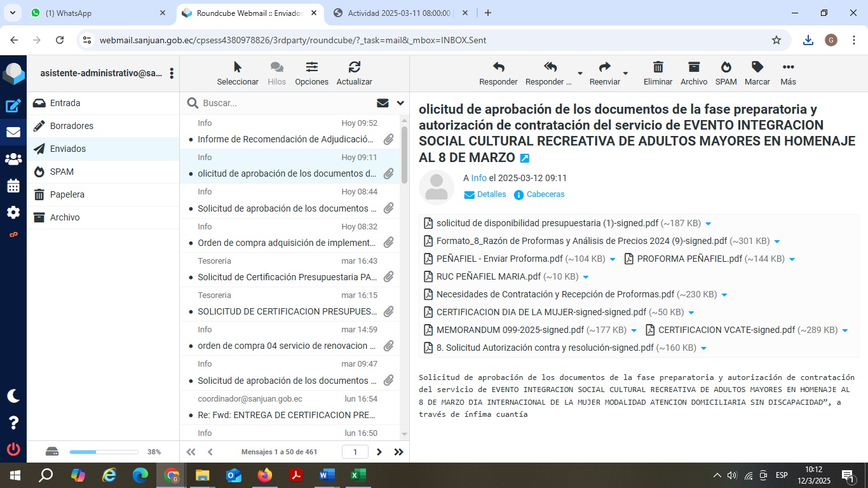This screenshot has height=488, width=868.
Task: Open the compose new message icon in sidebar
Action: [x=13, y=106]
